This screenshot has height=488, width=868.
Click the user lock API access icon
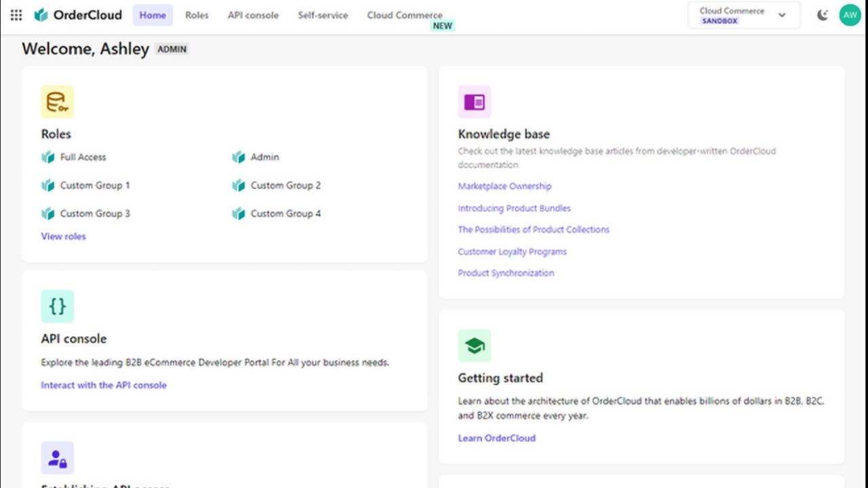[57, 458]
